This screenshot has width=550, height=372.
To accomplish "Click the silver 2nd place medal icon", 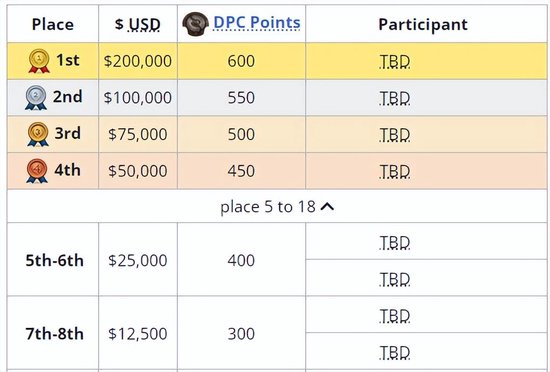I will 36,97.
